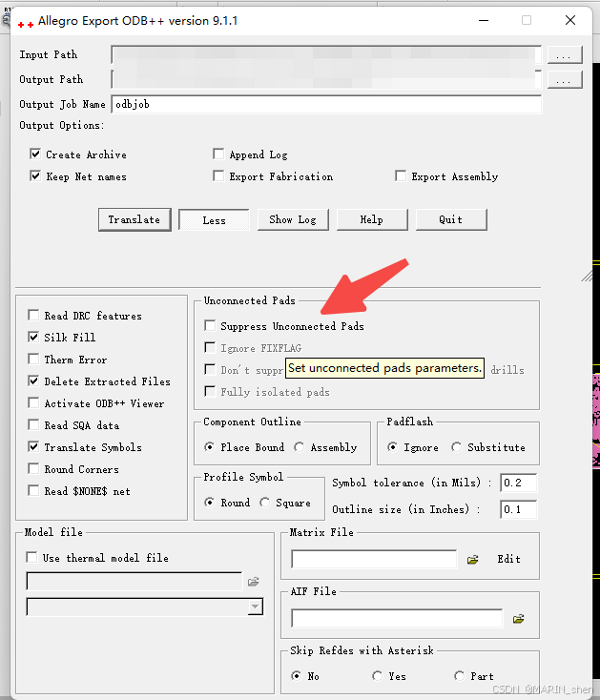Open AIF File browse folder icon

[x=518, y=619]
